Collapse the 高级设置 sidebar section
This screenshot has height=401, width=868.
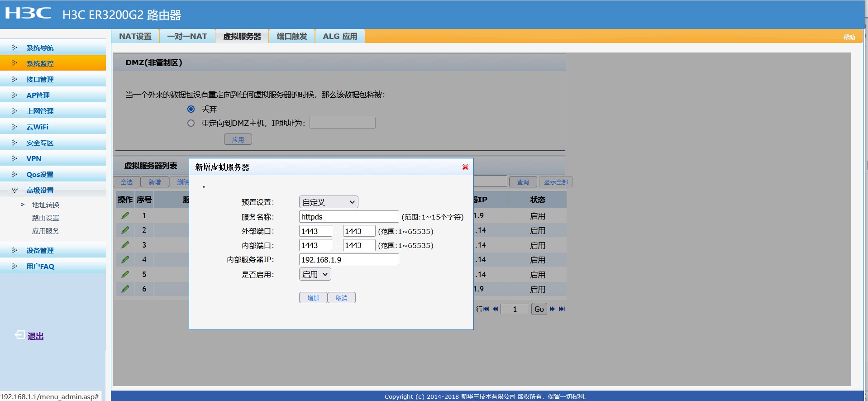point(40,191)
